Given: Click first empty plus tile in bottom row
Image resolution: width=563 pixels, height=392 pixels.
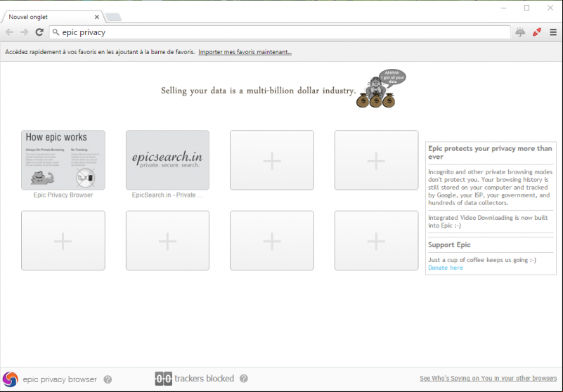Looking at the screenshot, I should tap(63, 240).
